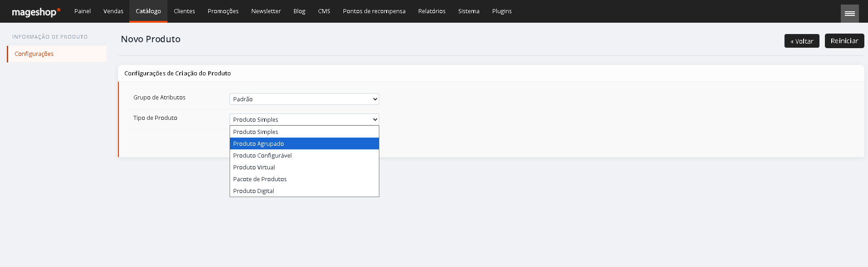Viewport: 868px width, 267px height.
Task: Pick Pacote de Produtos option
Action: (x=304, y=179)
